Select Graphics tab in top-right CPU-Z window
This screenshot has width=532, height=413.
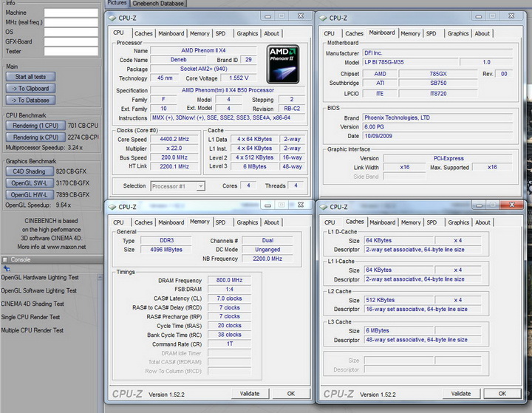[x=458, y=33]
